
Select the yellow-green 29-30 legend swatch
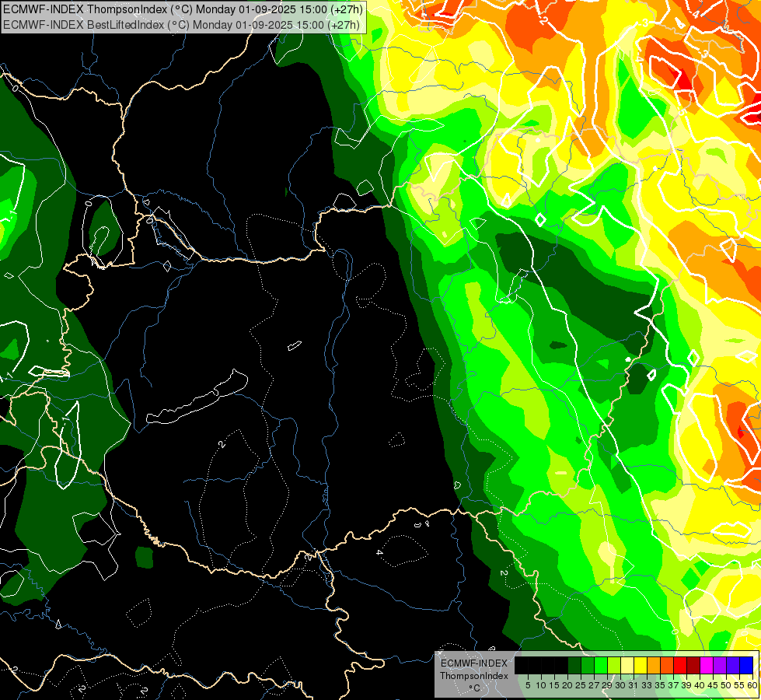tap(614, 665)
